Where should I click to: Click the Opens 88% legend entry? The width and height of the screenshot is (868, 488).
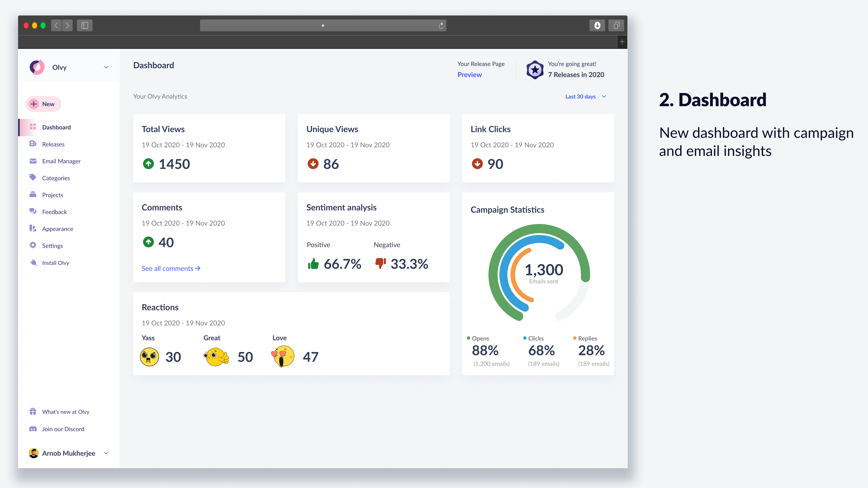click(488, 351)
